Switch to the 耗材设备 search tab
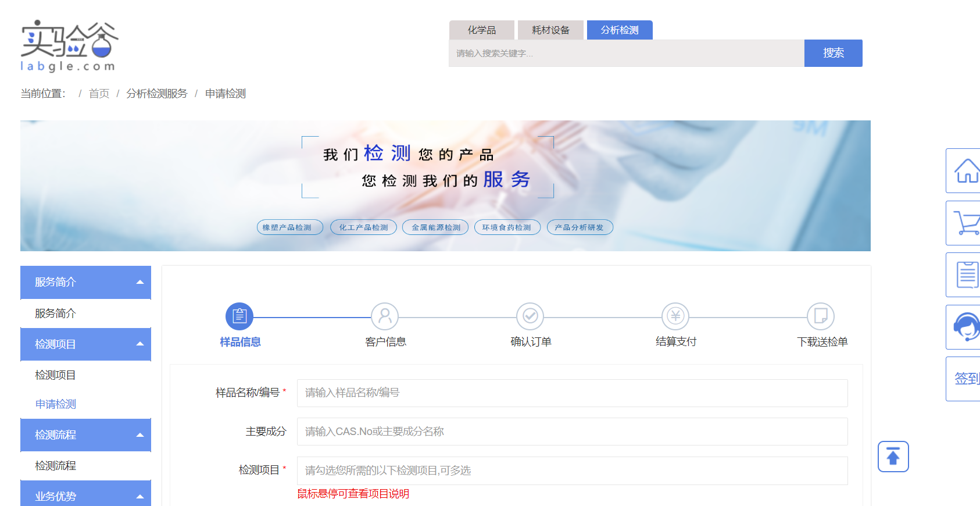Image resolution: width=980 pixels, height=506 pixels. [550, 30]
